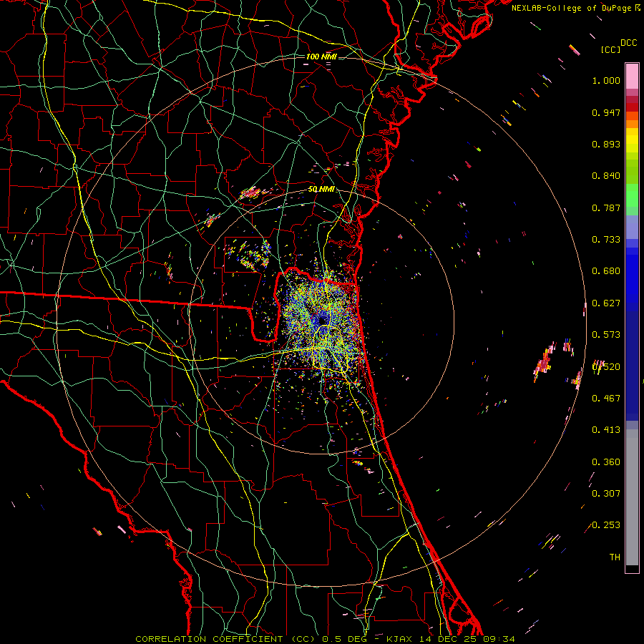Click the lavender segment of the color bar

tap(632, 227)
